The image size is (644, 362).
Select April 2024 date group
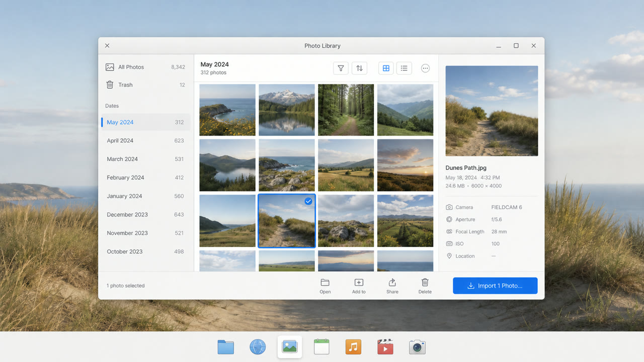point(146,141)
